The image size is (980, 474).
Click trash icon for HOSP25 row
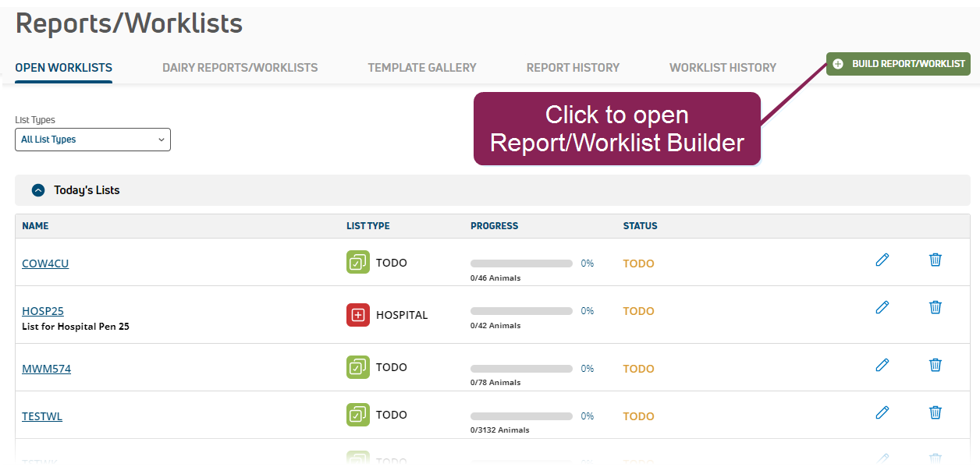(x=936, y=308)
